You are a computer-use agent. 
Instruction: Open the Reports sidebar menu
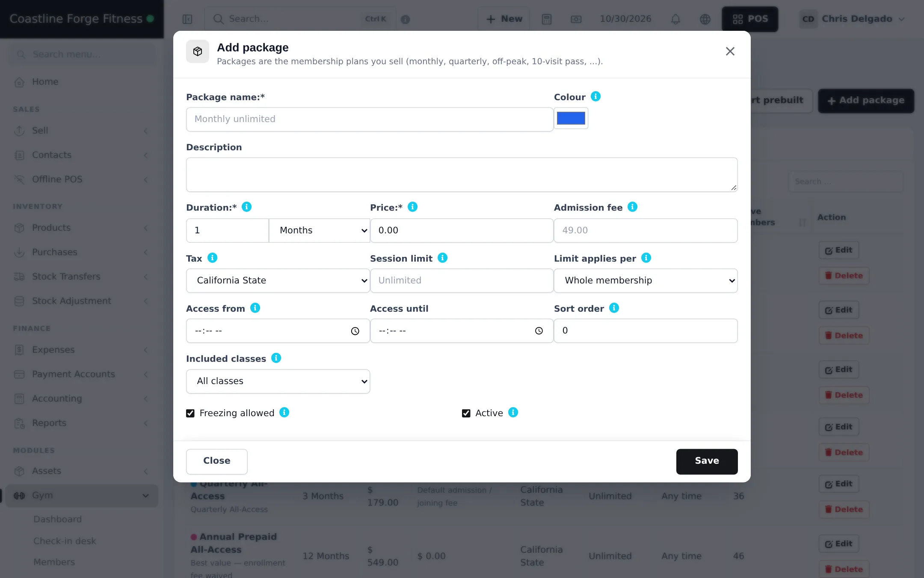pos(81,423)
